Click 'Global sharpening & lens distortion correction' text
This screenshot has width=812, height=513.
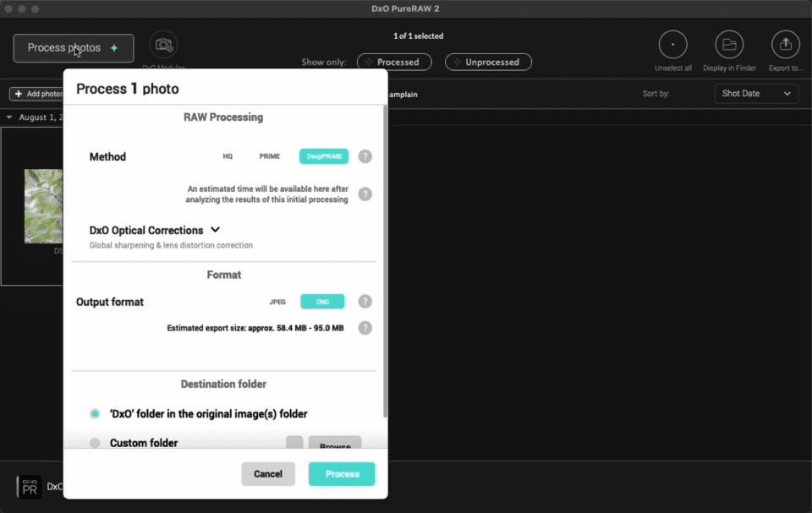171,245
